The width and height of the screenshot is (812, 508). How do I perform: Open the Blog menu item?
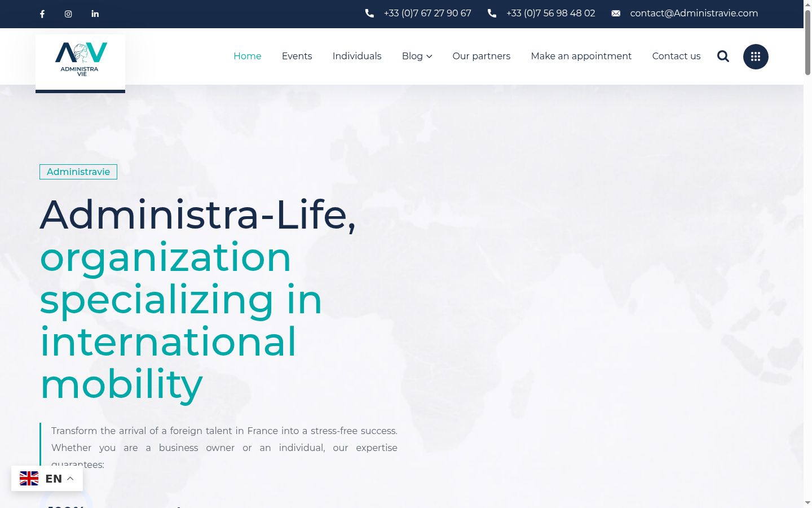pyautogui.click(x=412, y=56)
